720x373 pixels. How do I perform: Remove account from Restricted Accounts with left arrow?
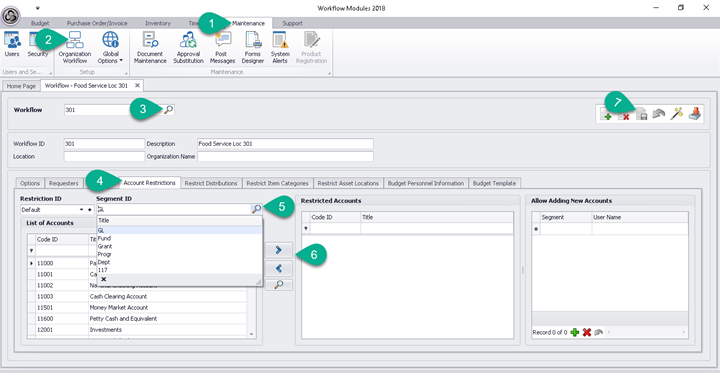278,268
